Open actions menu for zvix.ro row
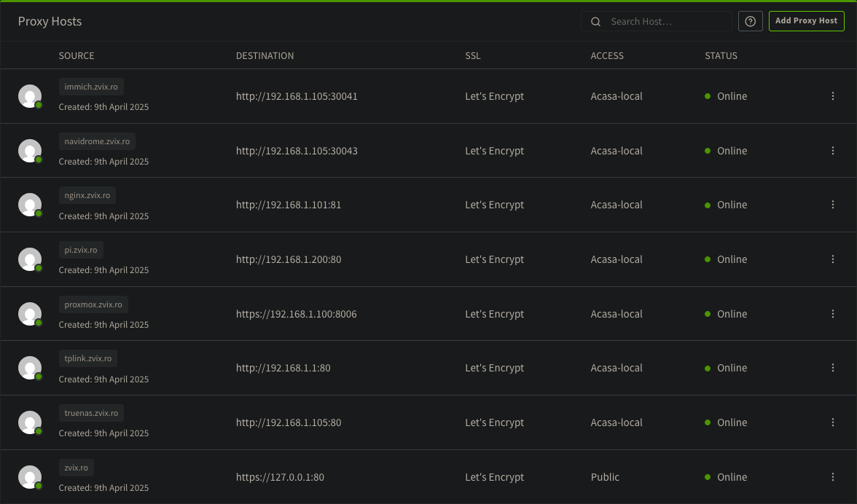The height and width of the screenshot is (504, 857). click(x=832, y=477)
